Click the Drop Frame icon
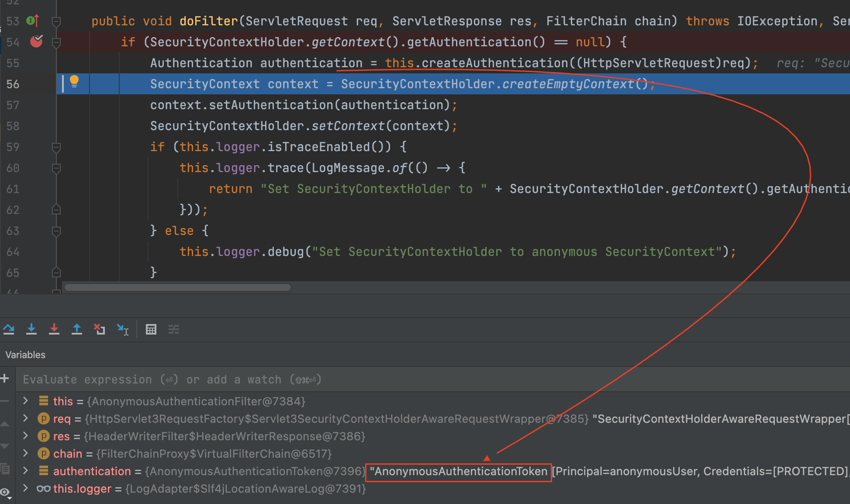The height and width of the screenshot is (504, 850). 100,329
